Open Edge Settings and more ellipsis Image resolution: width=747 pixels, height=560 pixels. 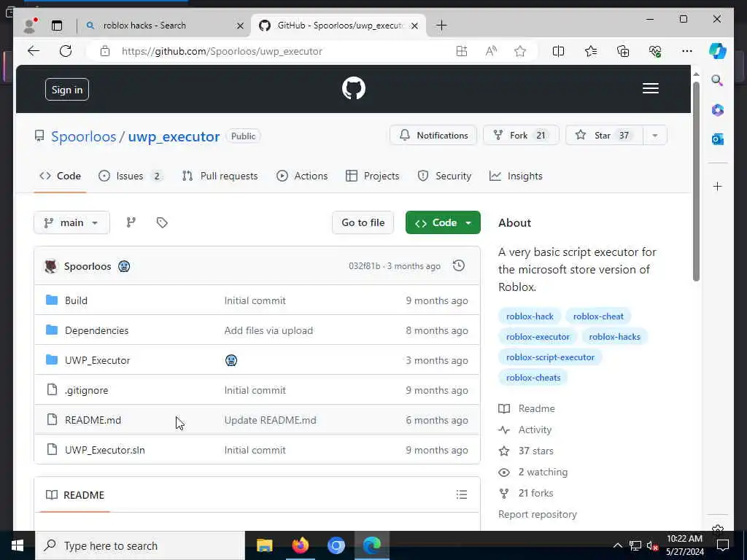[x=687, y=51]
